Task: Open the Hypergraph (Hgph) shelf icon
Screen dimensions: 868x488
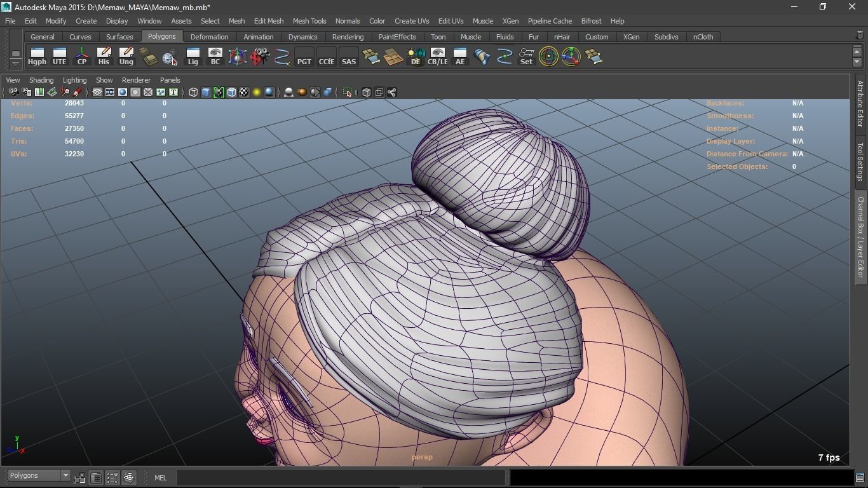Action: [37, 57]
